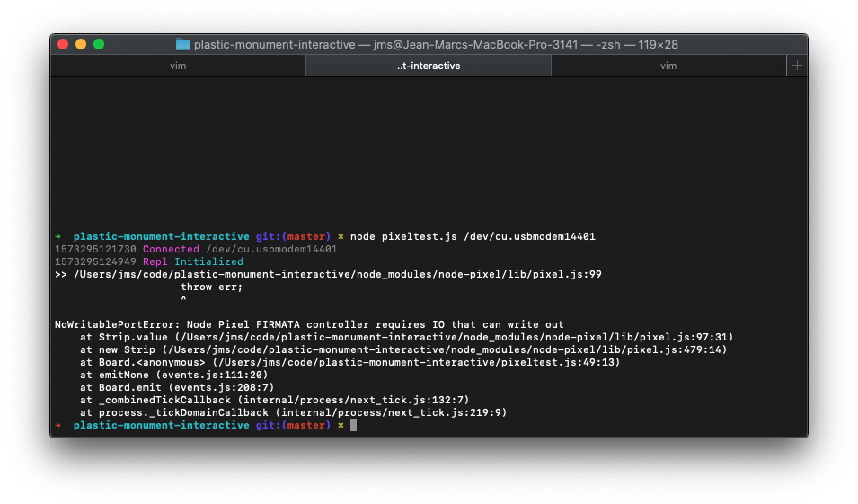Click the pink 'Connected' status word
The width and height of the screenshot is (858, 504).
click(x=171, y=249)
